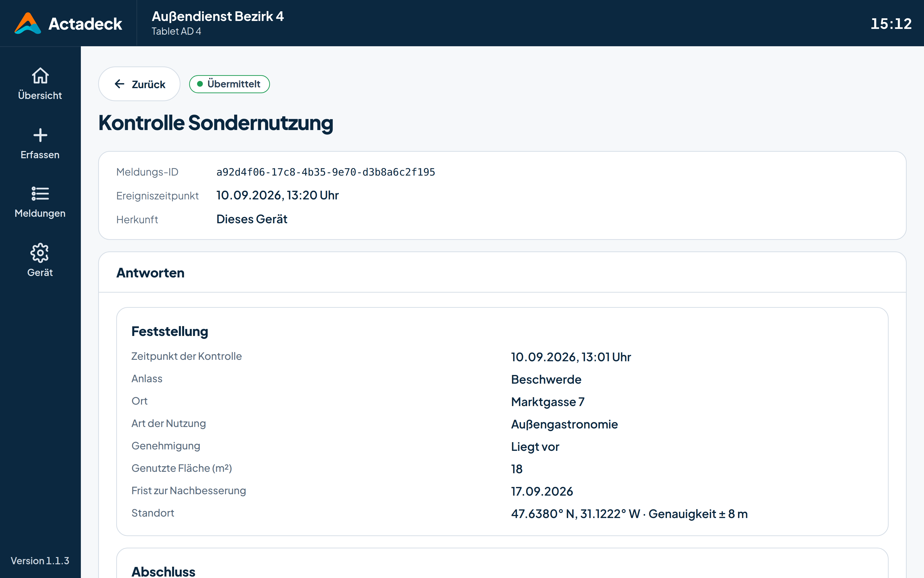Click the Art der Nutzung label
The height and width of the screenshot is (578, 924).
168,424
